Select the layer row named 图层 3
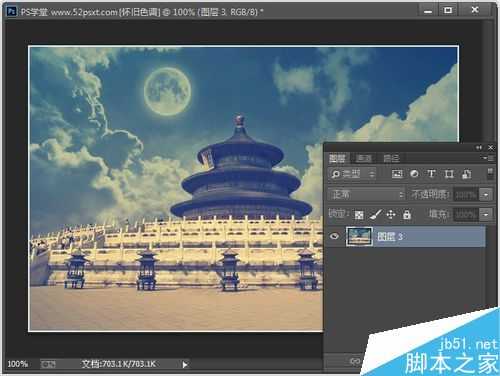The width and height of the screenshot is (500, 376). tap(405, 237)
